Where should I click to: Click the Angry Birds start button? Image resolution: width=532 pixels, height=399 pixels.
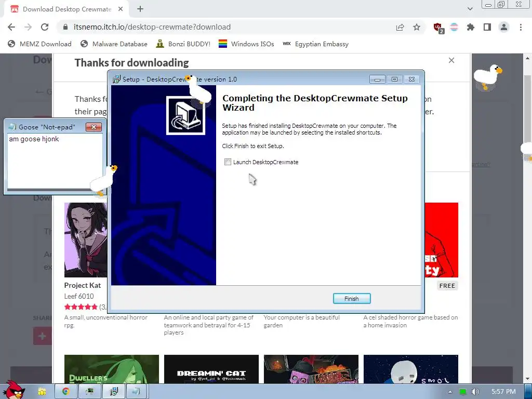[13, 390]
